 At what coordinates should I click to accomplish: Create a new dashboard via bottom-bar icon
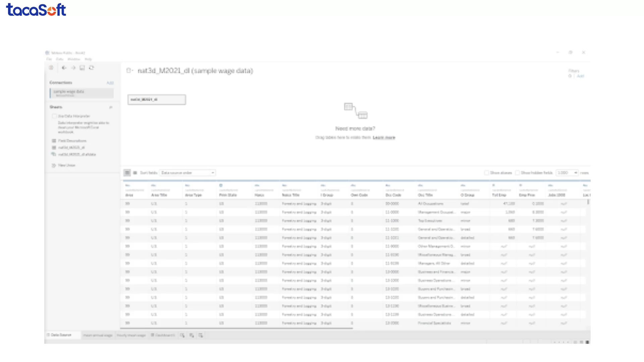tap(191, 335)
